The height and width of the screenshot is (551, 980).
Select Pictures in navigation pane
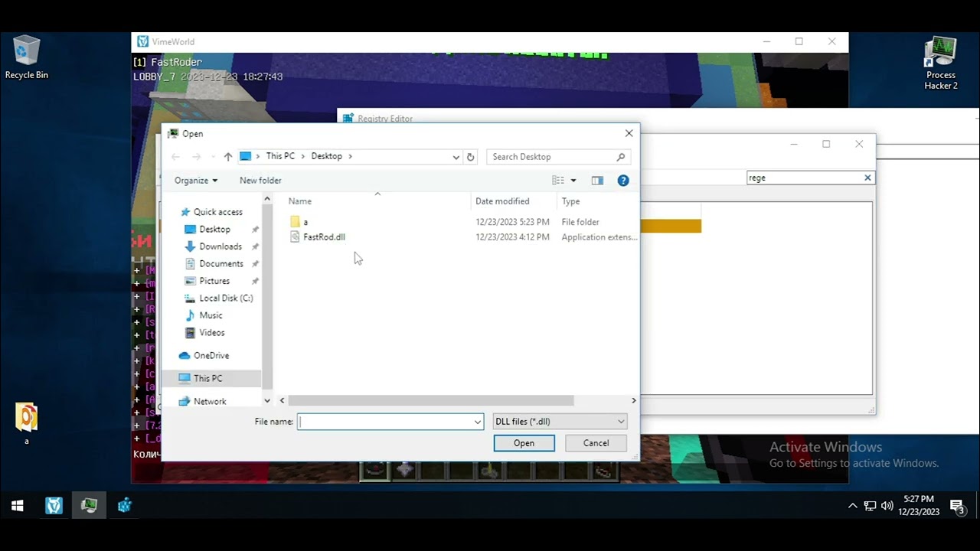pos(214,281)
